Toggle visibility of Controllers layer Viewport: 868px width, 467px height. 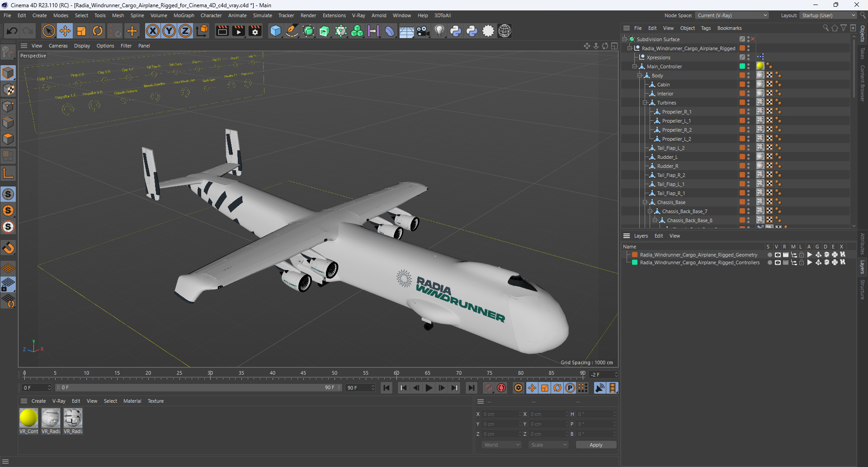[x=778, y=262]
